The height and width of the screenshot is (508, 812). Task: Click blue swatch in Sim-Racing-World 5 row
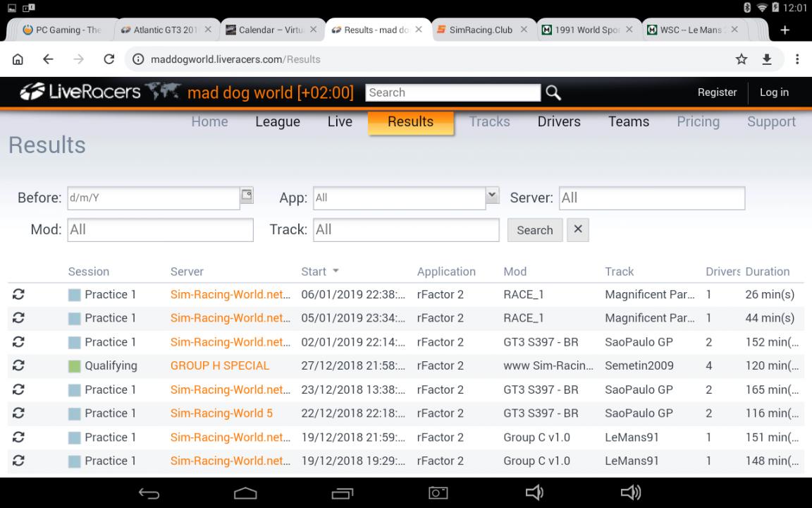[x=75, y=413]
